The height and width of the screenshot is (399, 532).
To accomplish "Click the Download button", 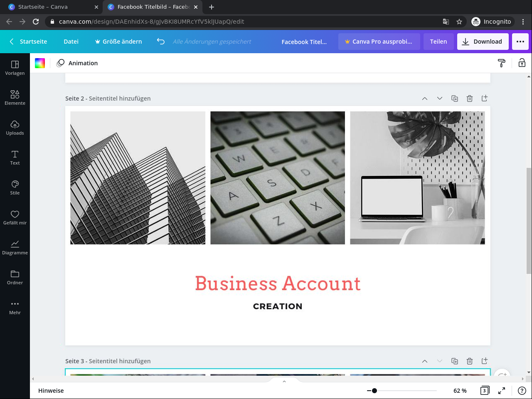I will [482, 42].
